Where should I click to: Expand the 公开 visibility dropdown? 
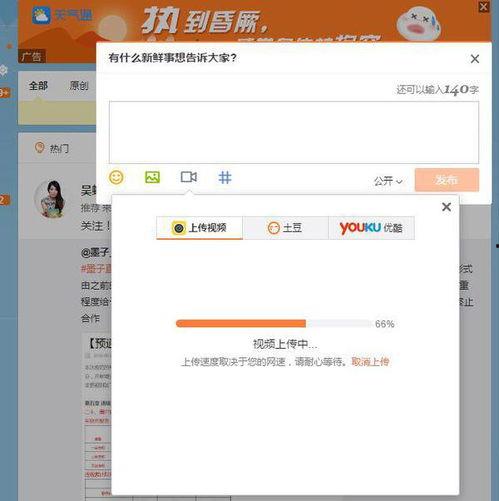(x=388, y=181)
